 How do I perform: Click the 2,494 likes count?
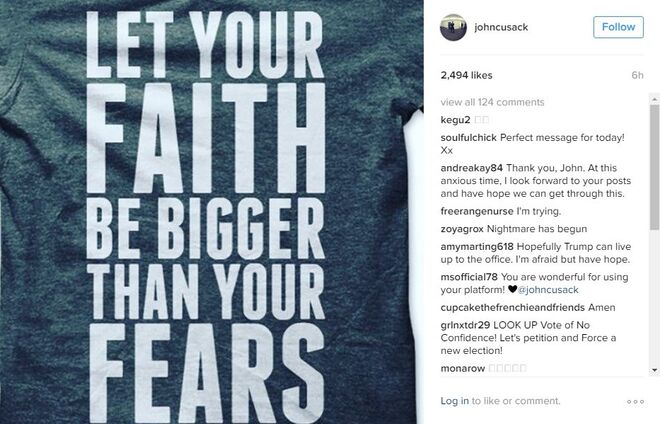click(466, 75)
